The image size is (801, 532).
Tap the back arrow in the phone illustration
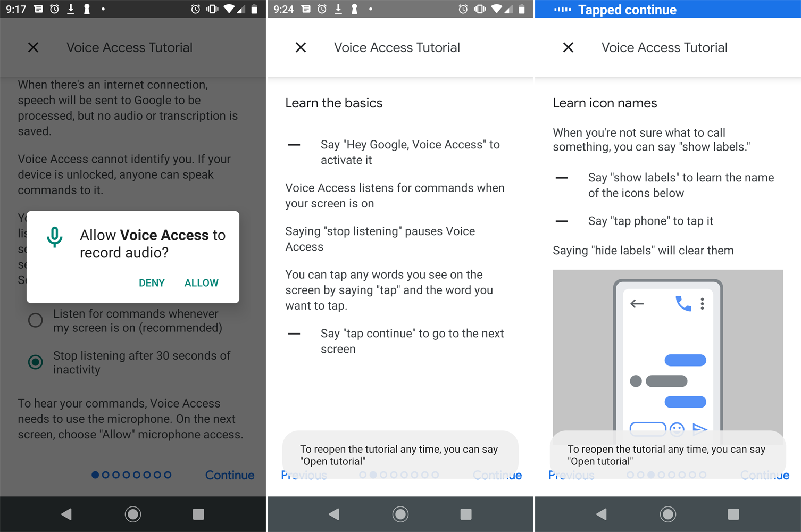(x=637, y=304)
